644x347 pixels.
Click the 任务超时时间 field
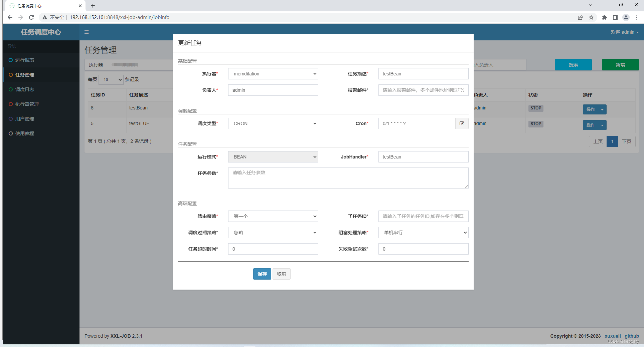click(x=273, y=249)
